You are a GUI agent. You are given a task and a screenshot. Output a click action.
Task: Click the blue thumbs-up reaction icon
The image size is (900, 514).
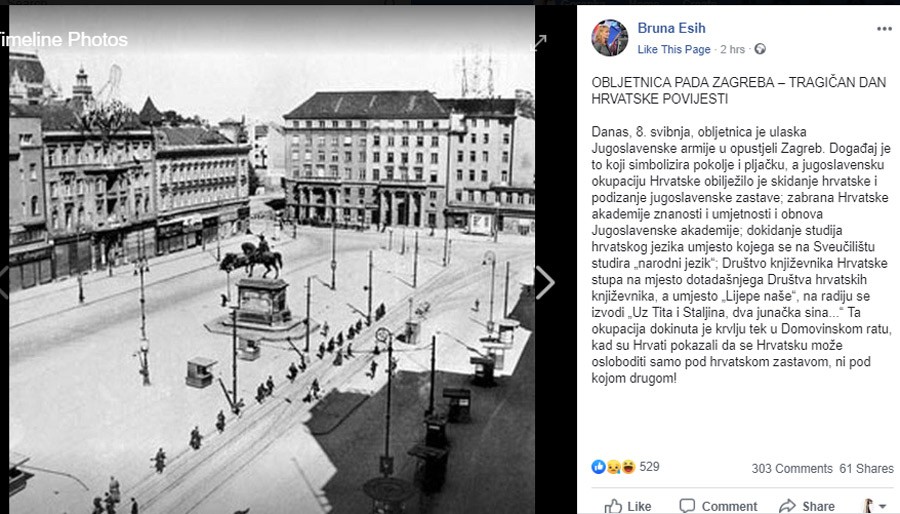pos(599,467)
